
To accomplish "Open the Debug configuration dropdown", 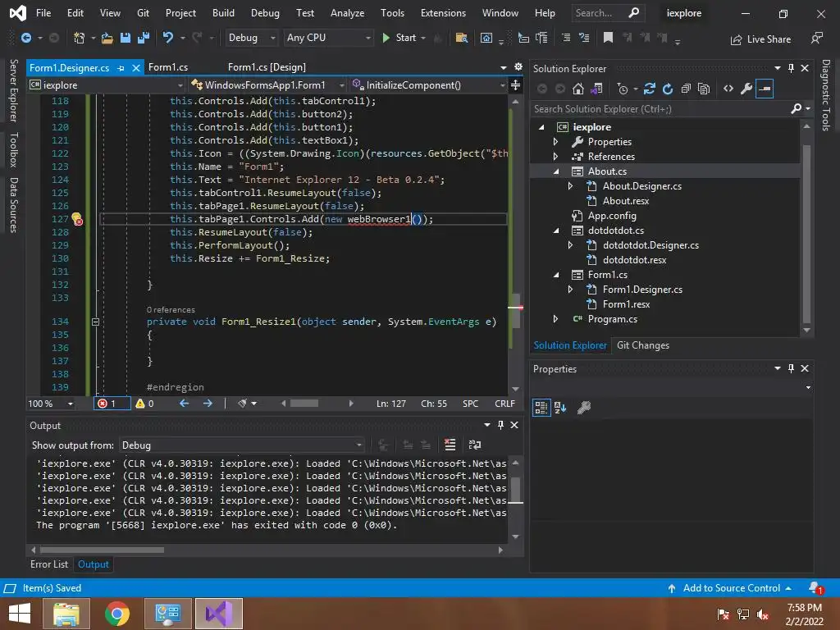I will 252,38.
